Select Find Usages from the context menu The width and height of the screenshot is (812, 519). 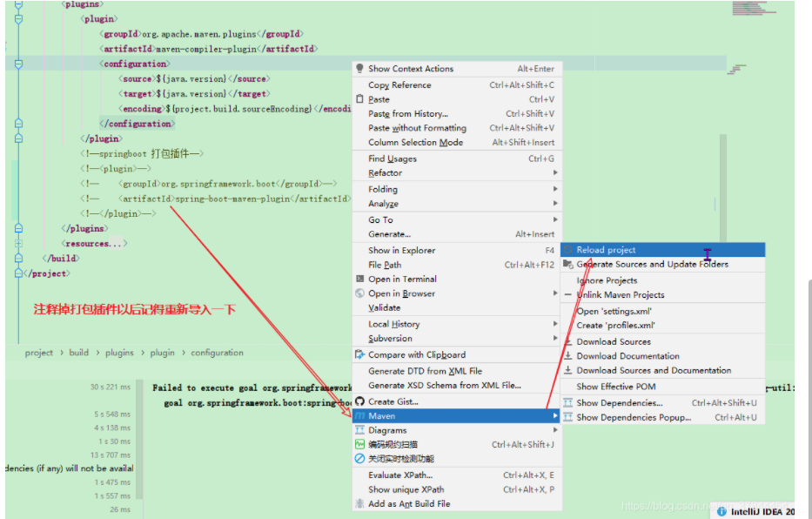point(457,158)
